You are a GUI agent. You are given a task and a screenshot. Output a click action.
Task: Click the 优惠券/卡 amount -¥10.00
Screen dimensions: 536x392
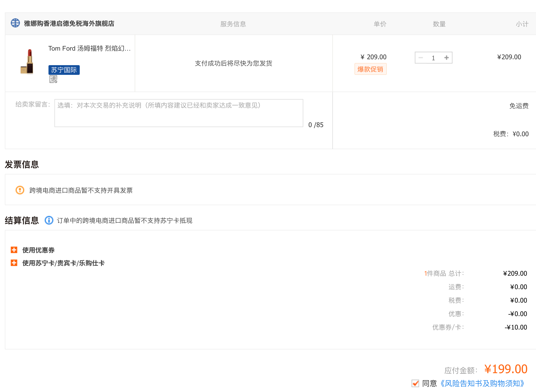[516, 327]
